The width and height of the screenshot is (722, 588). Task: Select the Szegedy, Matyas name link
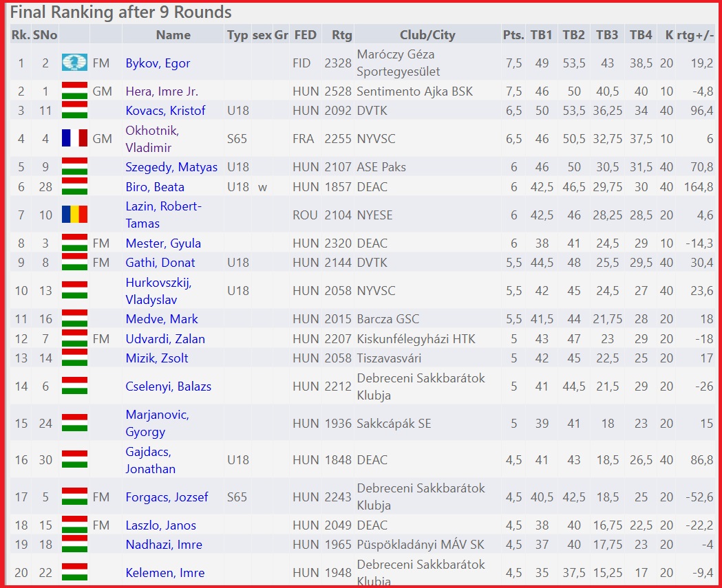tap(171, 167)
